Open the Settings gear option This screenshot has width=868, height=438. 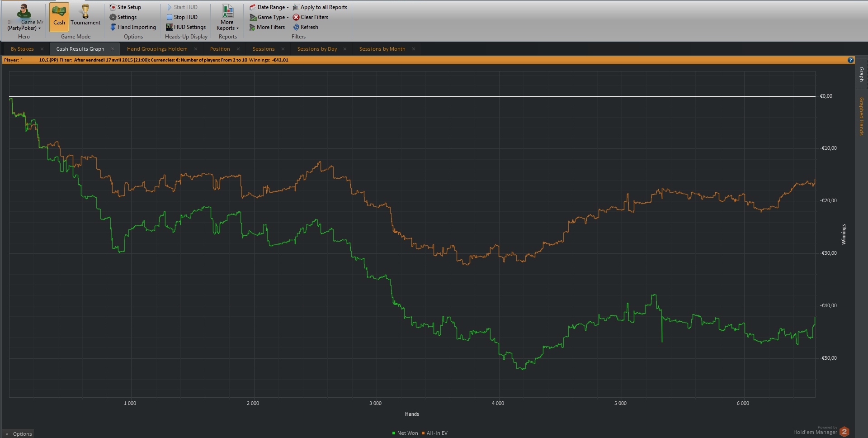(123, 17)
